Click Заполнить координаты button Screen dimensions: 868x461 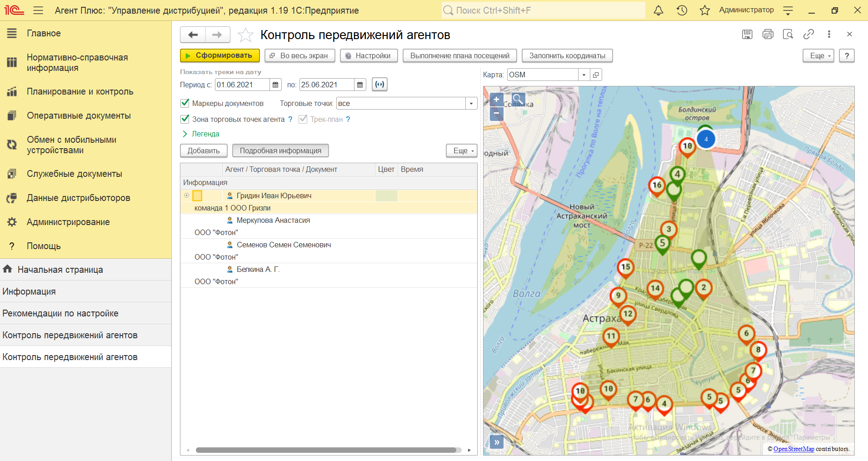tap(567, 55)
